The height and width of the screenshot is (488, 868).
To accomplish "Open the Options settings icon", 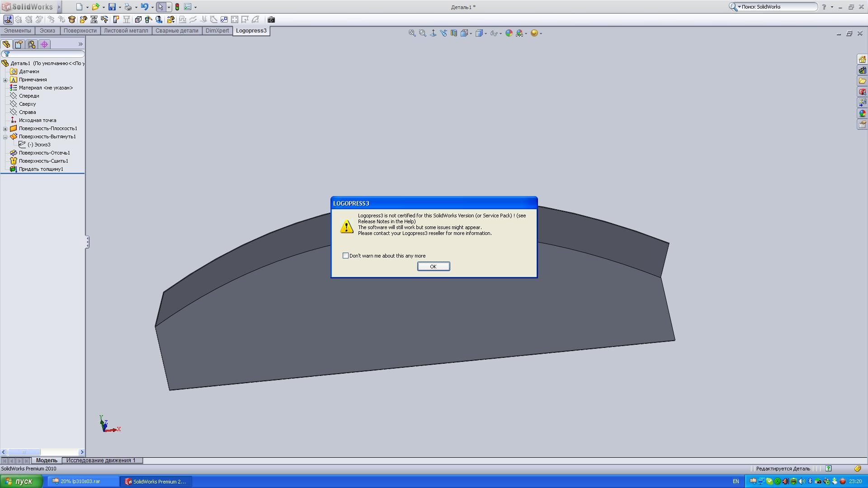I will (188, 7).
